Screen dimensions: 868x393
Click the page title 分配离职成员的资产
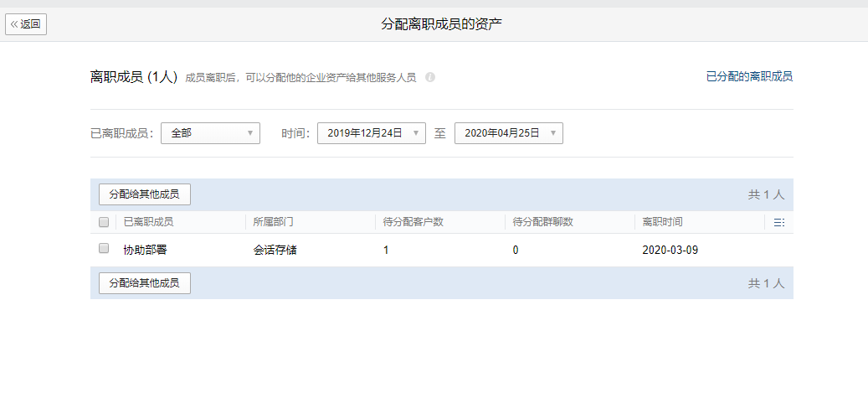tap(442, 24)
